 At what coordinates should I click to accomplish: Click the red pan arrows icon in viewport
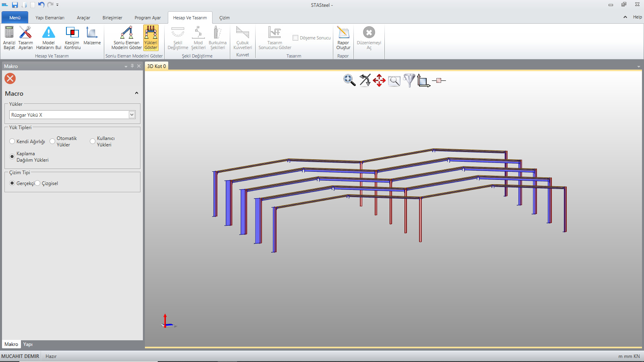(x=379, y=80)
